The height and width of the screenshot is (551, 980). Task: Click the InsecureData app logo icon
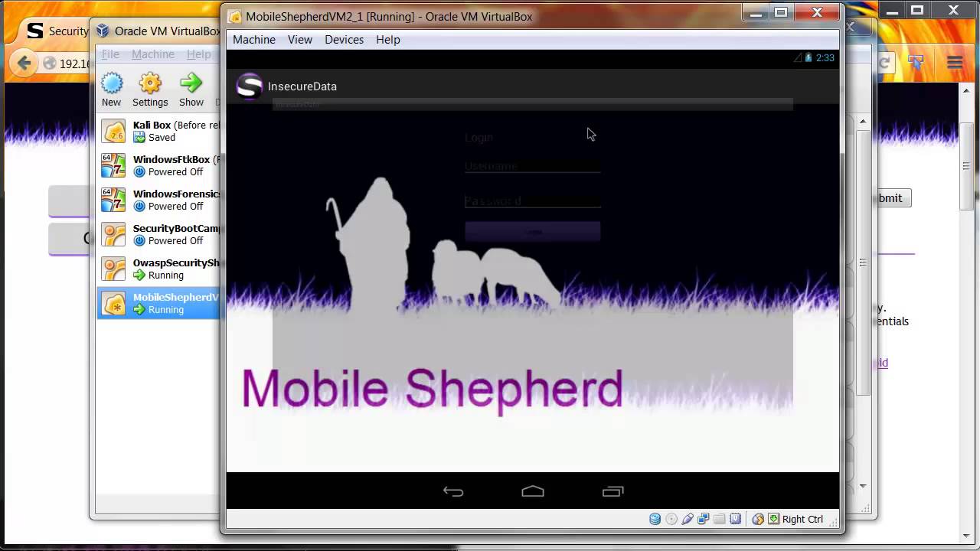tap(249, 86)
